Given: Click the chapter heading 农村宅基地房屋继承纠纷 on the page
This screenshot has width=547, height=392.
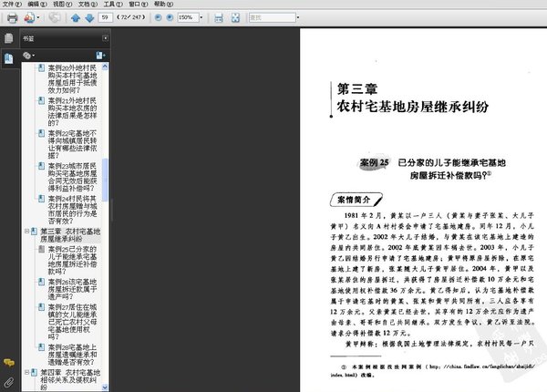Looking at the screenshot, I should (412, 107).
